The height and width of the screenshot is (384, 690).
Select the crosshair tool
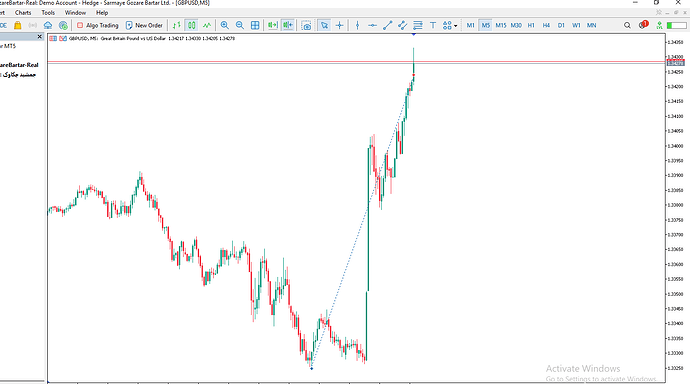tap(339, 26)
